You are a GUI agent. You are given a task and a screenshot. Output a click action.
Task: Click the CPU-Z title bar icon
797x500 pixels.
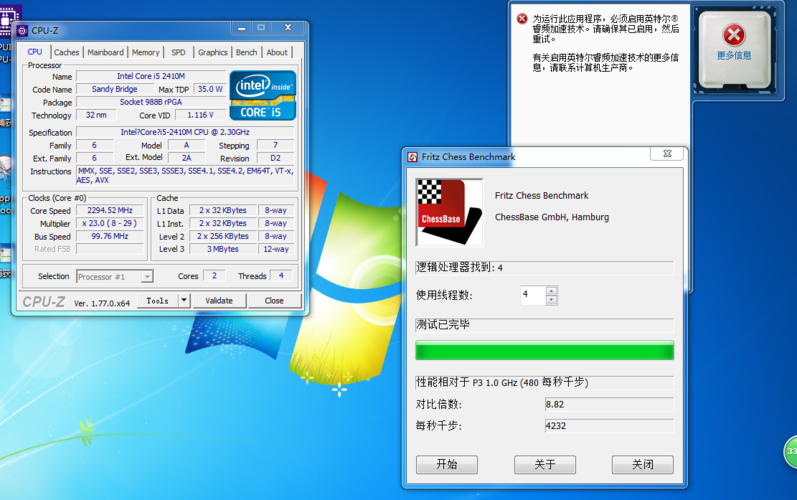coord(22,30)
